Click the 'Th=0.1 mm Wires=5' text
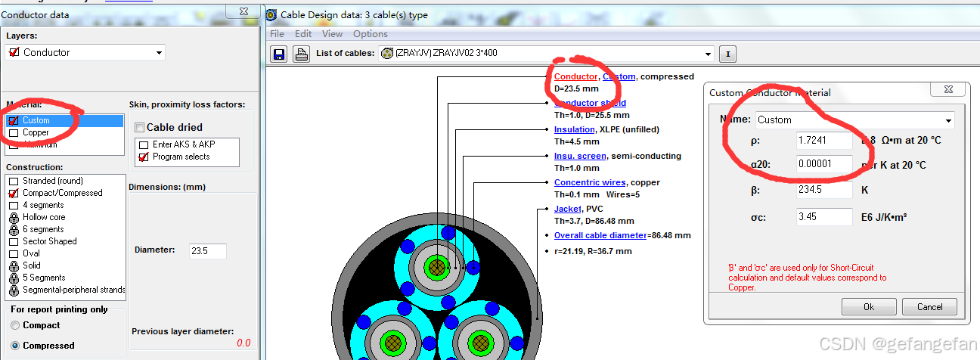Viewport: 980px width, 360px height. pyautogui.click(x=598, y=194)
